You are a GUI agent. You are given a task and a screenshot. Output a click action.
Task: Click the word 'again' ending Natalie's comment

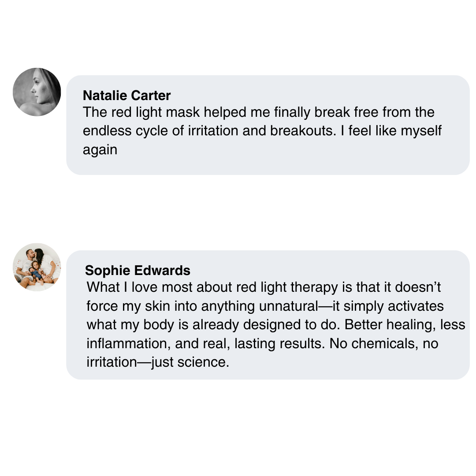[100, 150]
